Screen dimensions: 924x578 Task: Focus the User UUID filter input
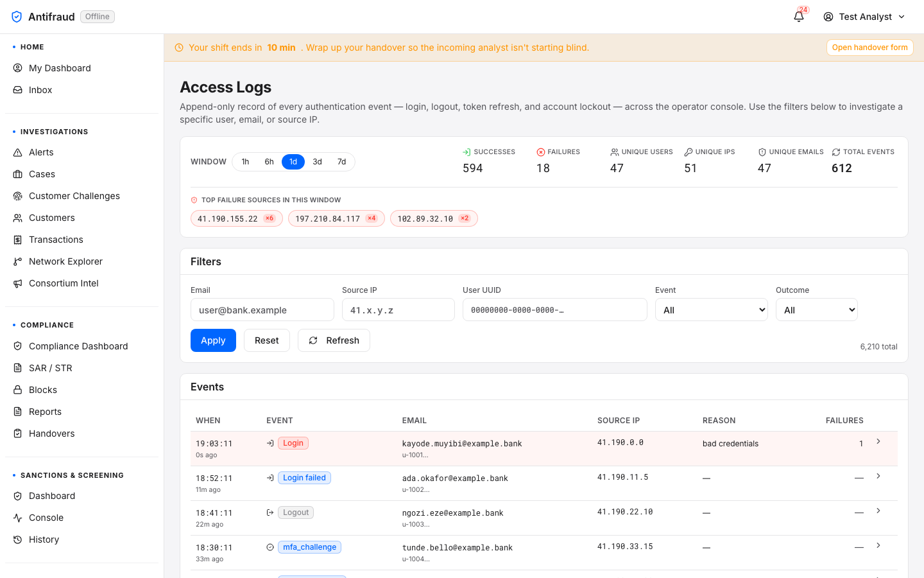pyautogui.click(x=555, y=310)
